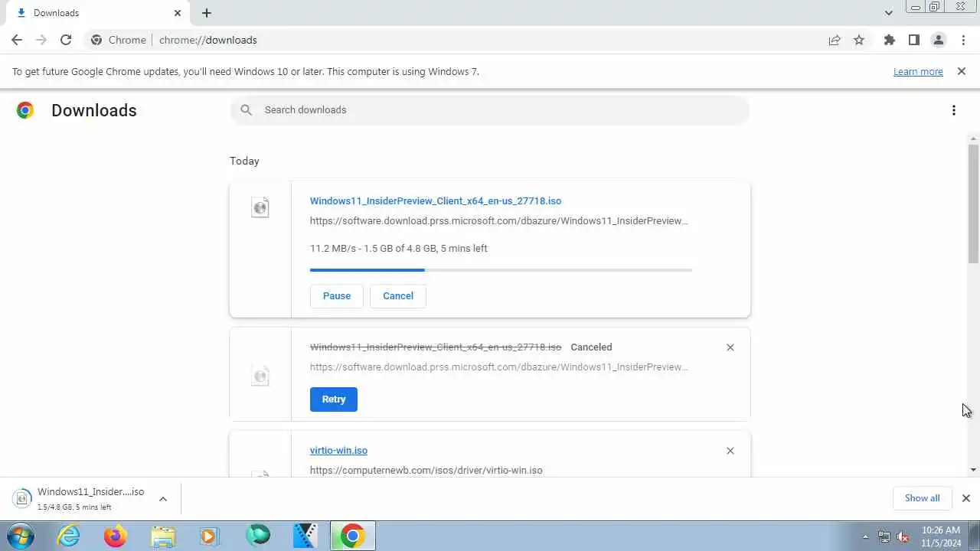
Task: Click Show all in the download shelf
Action: 922,498
